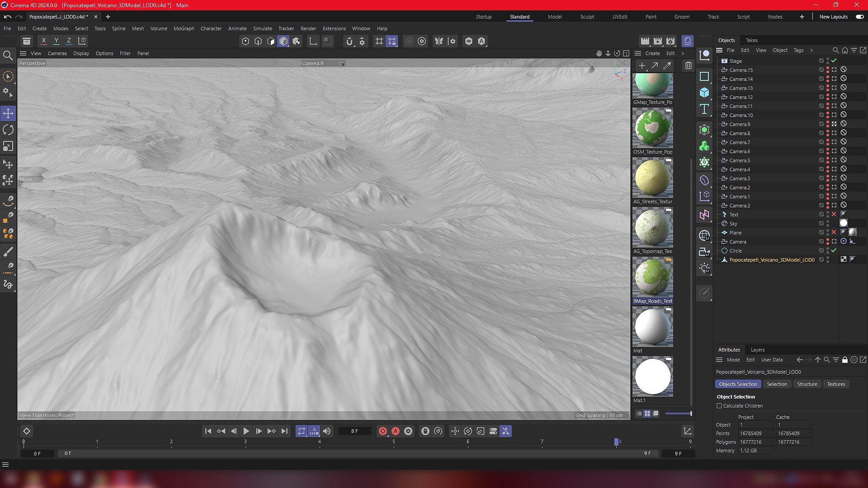Adjust the material thumbnail size slider
The width and height of the screenshot is (868, 488).
[x=679, y=413]
